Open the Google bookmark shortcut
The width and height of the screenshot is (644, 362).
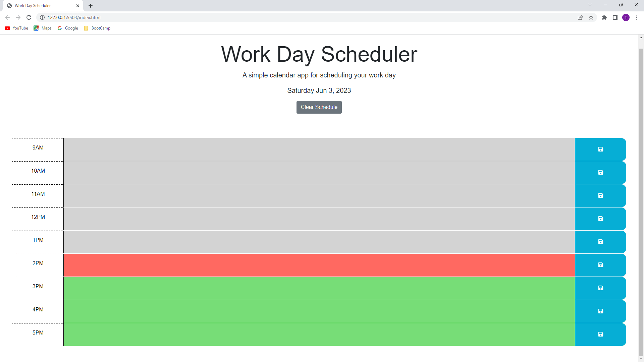(x=67, y=28)
